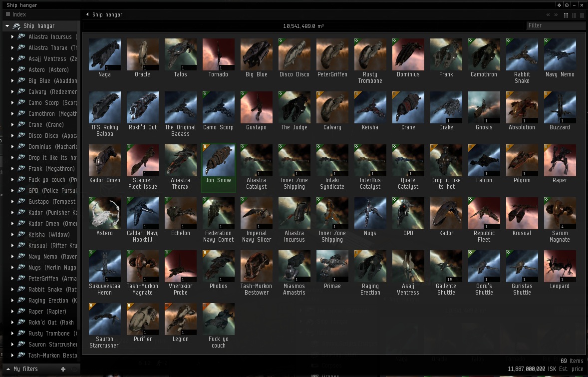Image resolution: width=588 pixels, height=377 pixels.
Task: Click the window lock circle icon
Action: (x=567, y=5)
